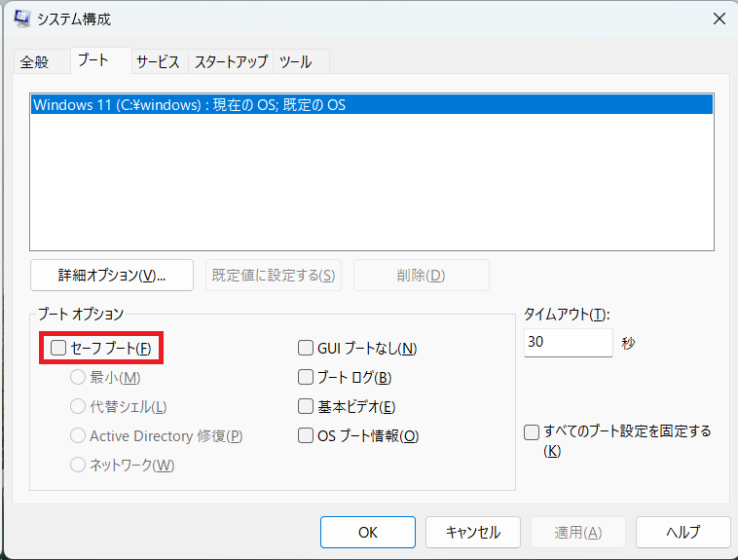Open 詳細オプション(V)... dialog

(x=112, y=275)
